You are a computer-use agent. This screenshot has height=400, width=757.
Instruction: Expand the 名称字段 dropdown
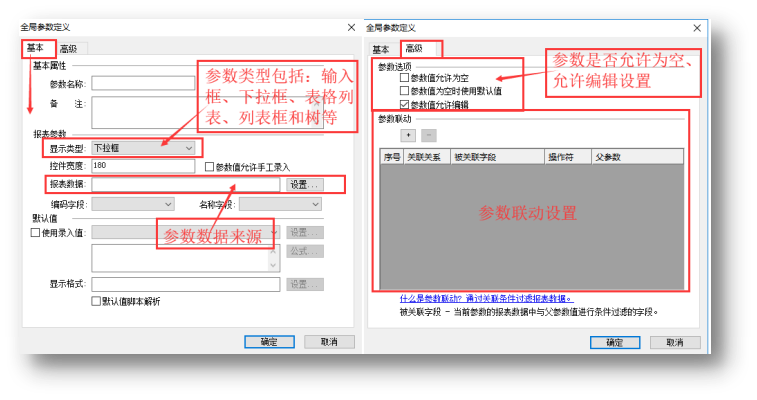pyautogui.click(x=280, y=204)
